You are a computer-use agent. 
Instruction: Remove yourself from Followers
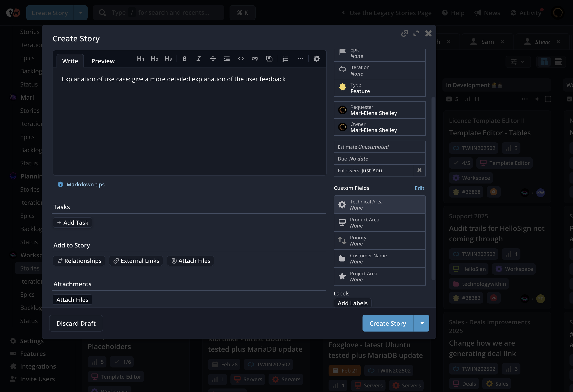(419, 170)
